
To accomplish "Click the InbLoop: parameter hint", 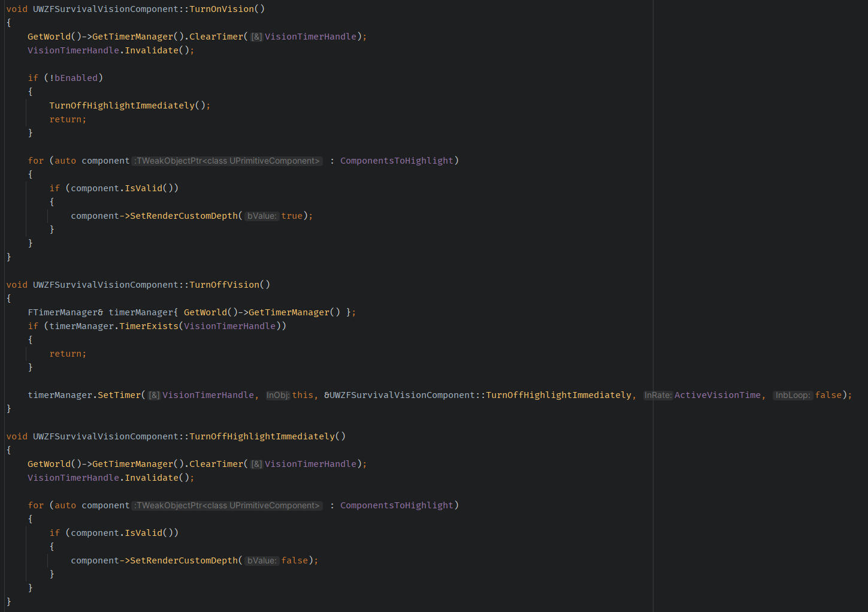I will point(793,396).
